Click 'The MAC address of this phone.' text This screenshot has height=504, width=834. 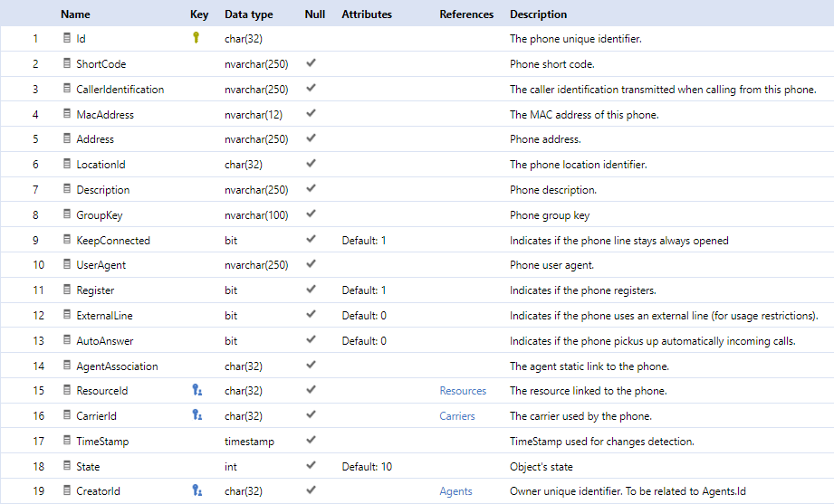[x=584, y=114]
